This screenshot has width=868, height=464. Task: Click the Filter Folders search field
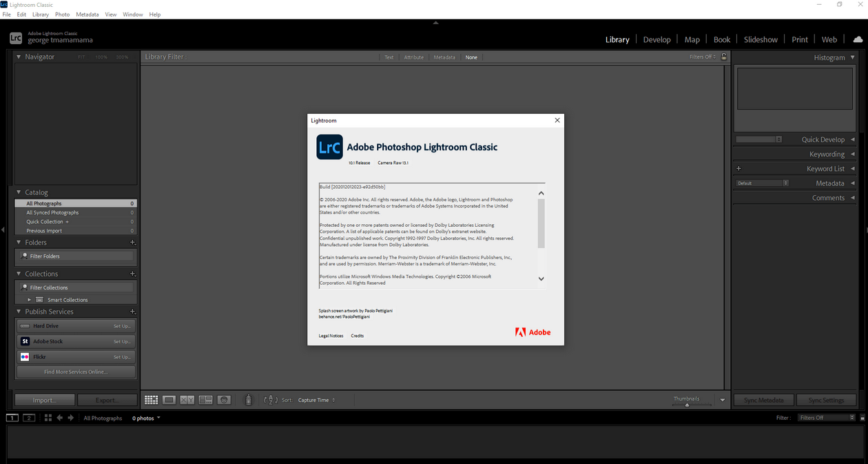[x=76, y=256]
